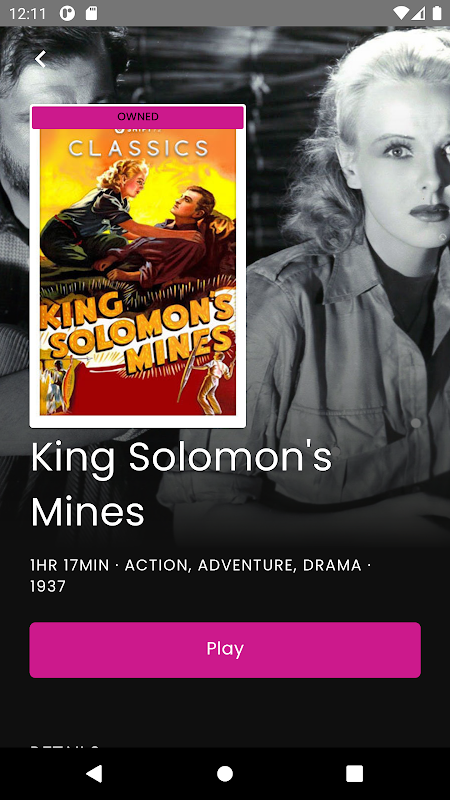Open recent apps with the square button
This screenshot has height=800, width=450.
pyautogui.click(x=355, y=773)
